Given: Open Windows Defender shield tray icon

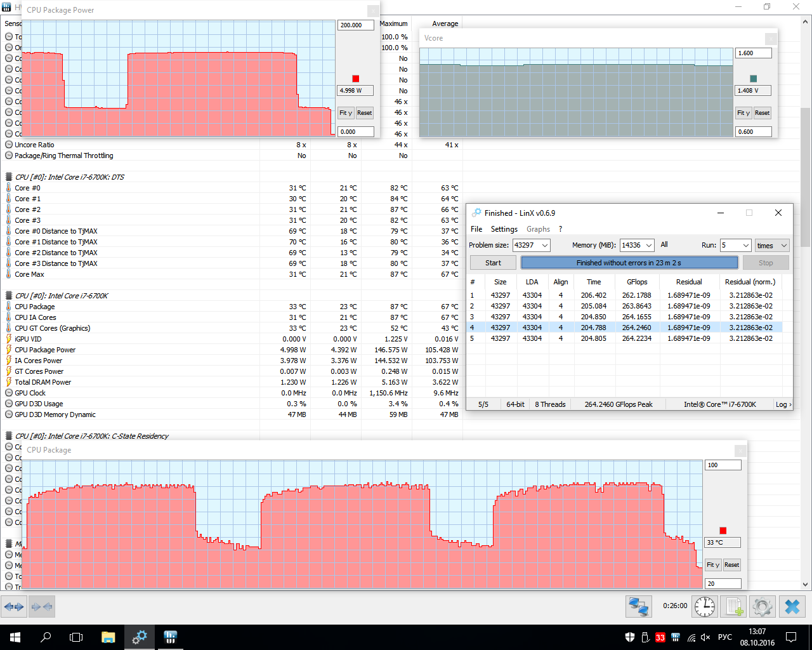Looking at the screenshot, I should pos(630,637).
